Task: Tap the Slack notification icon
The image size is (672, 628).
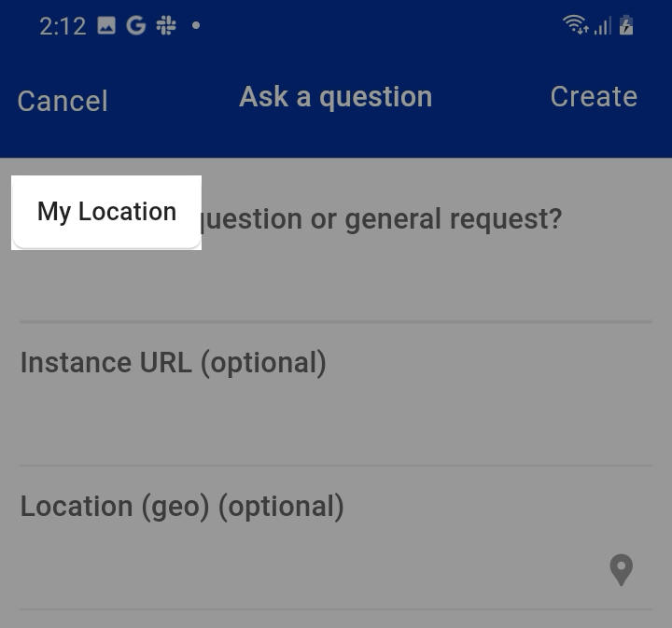Action: click(x=166, y=26)
